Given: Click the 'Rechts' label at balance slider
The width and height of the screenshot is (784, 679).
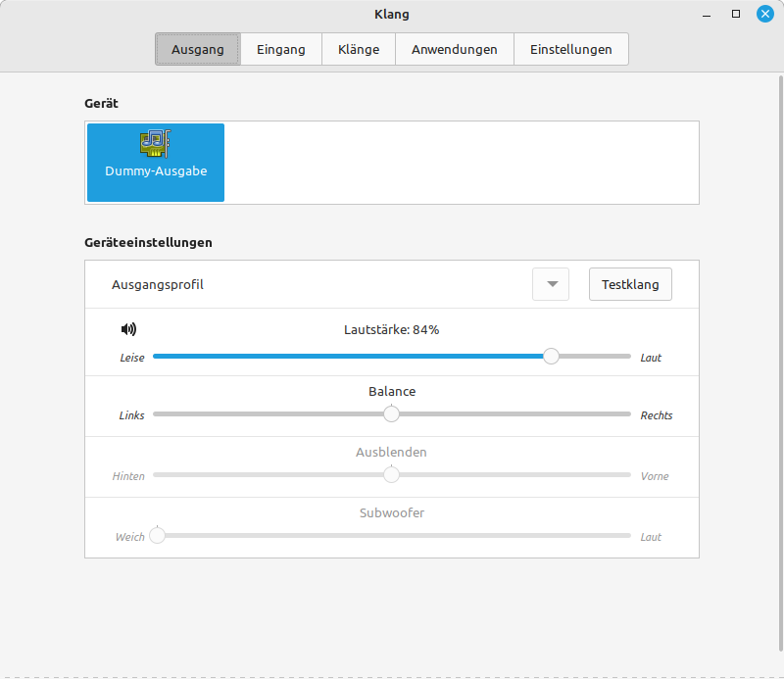Looking at the screenshot, I should 657,415.
